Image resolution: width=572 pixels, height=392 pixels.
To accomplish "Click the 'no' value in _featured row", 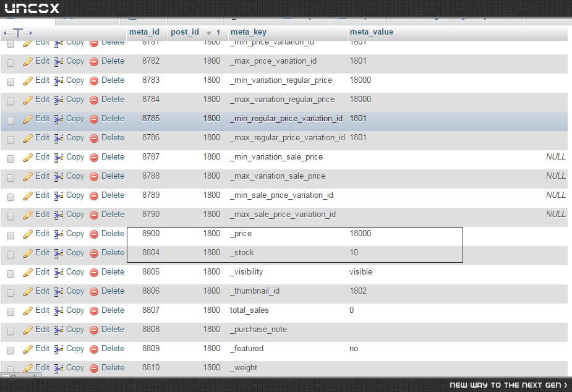I will coord(354,349).
